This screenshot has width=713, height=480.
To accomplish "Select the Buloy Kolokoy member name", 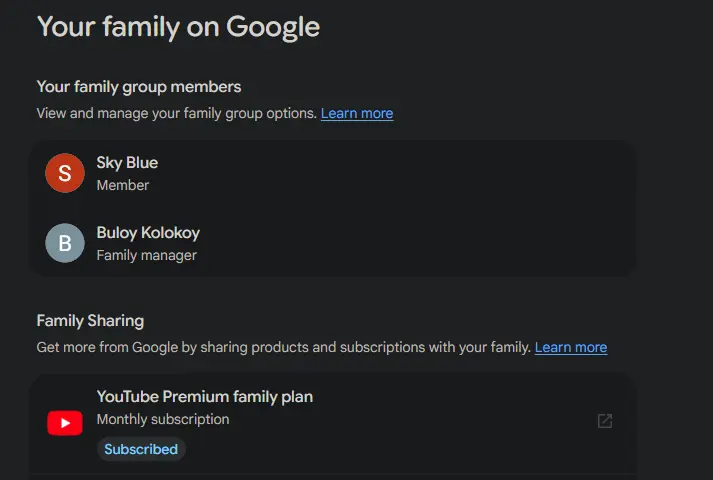I will tap(148, 233).
